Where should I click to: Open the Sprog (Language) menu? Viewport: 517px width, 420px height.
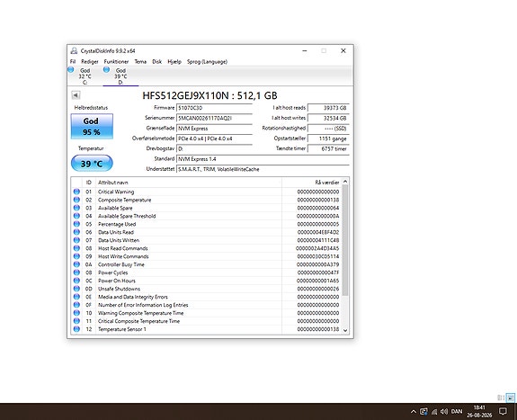207,62
